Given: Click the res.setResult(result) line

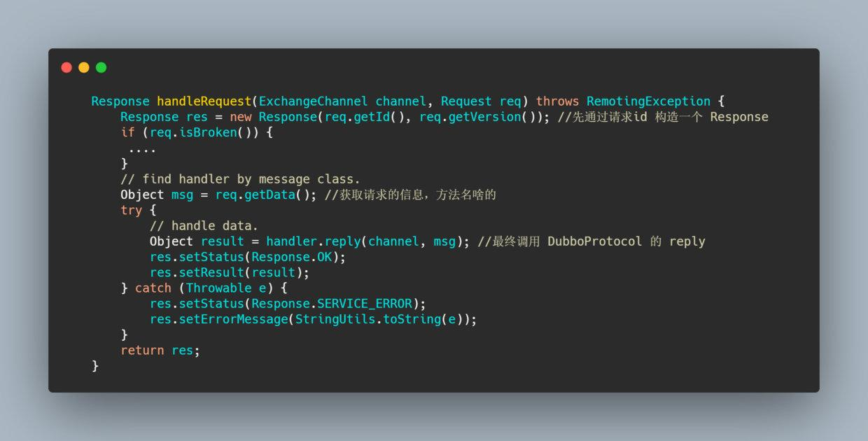Looking at the screenshot, I should [230, 272].
